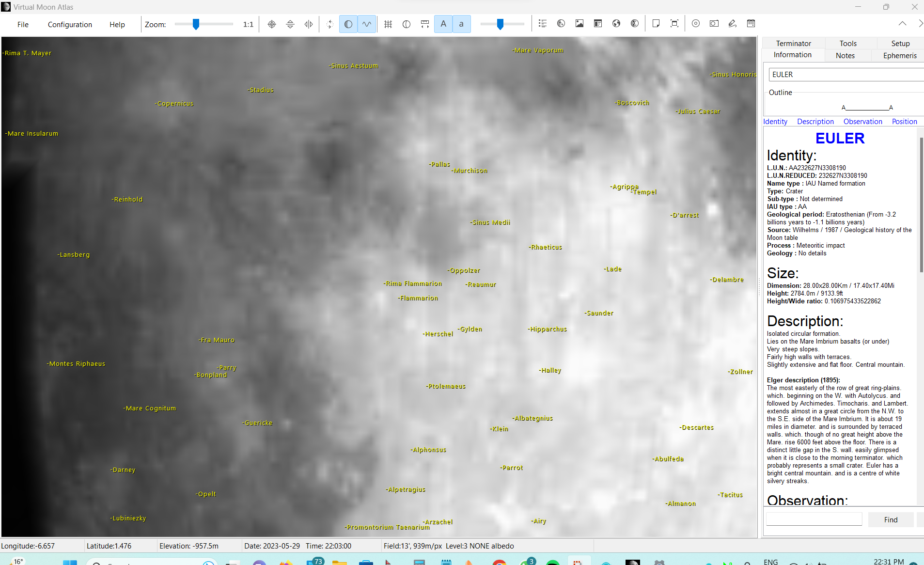This screenshot has width=924, height=565.
Task: Click the terminator crescent-circle toolbar icon
Action: [407, 24]
